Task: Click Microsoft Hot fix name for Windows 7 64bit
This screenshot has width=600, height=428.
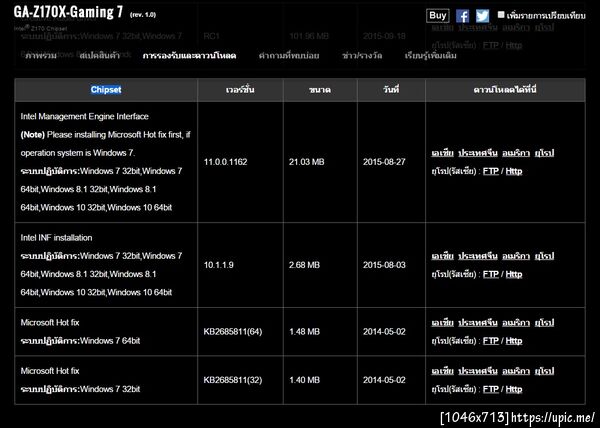Action: tap(50, 322)
